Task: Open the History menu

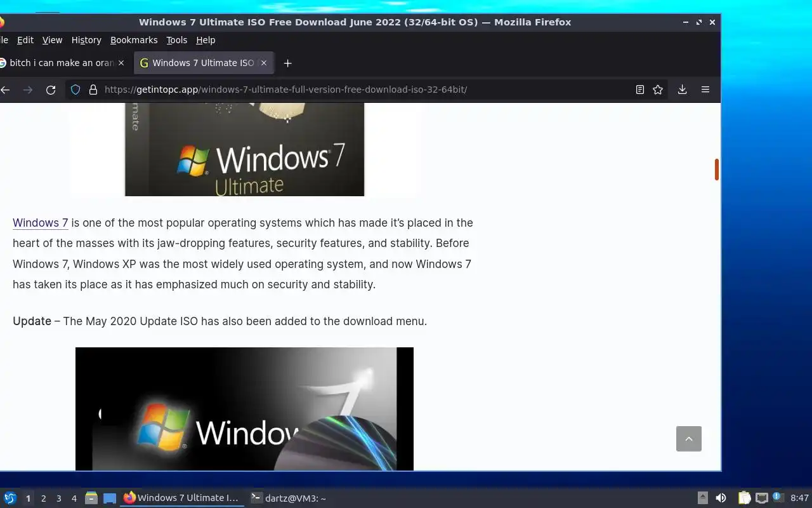Action: click(x=86, y=40)
